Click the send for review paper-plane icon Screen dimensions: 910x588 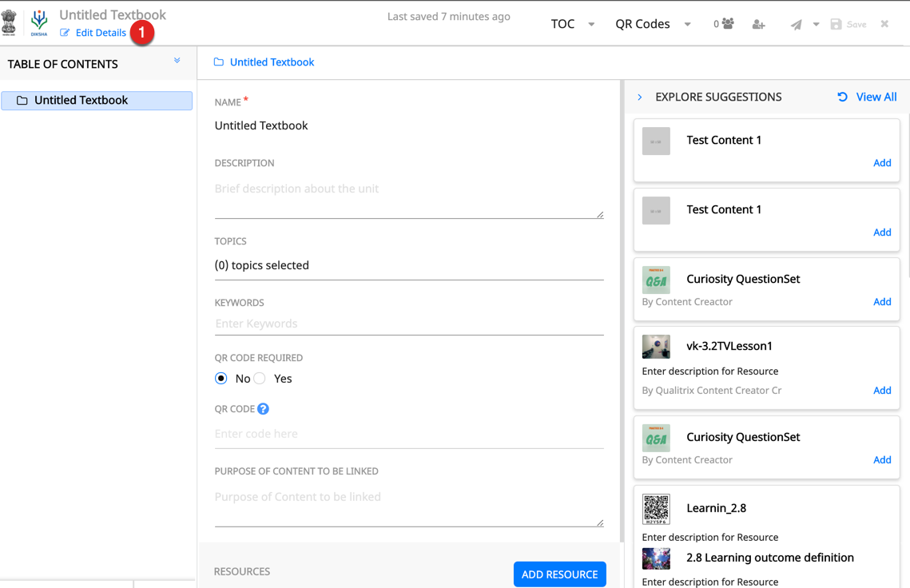pyautogui.click(x=796, y=25)
